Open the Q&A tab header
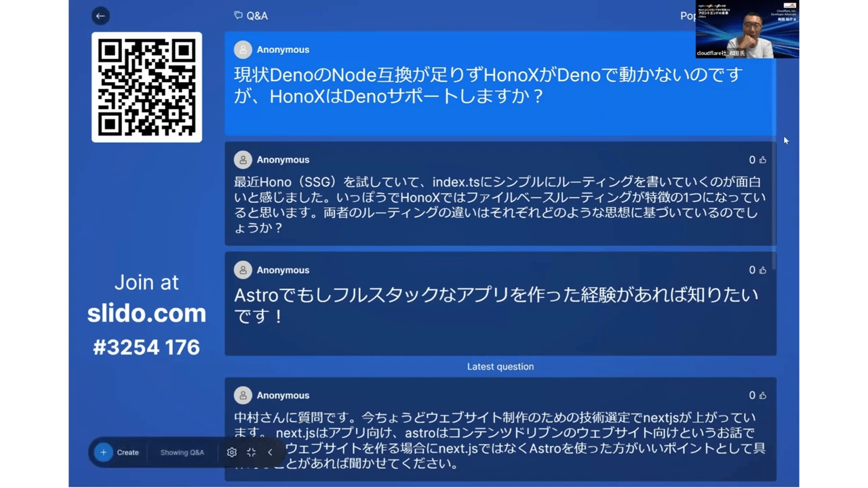 point(251,16)
